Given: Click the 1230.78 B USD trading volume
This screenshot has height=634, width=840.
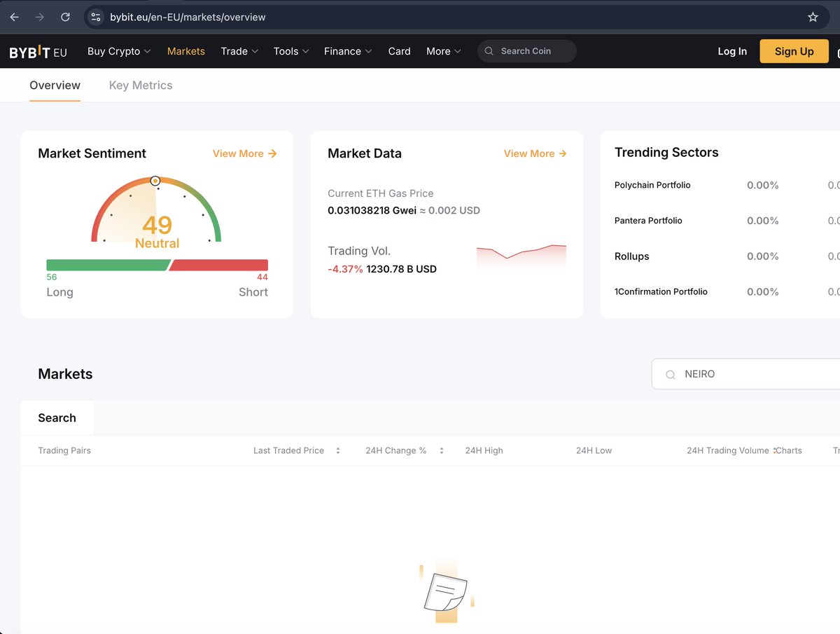Looking at the screenshot, I should pos(401,269).
